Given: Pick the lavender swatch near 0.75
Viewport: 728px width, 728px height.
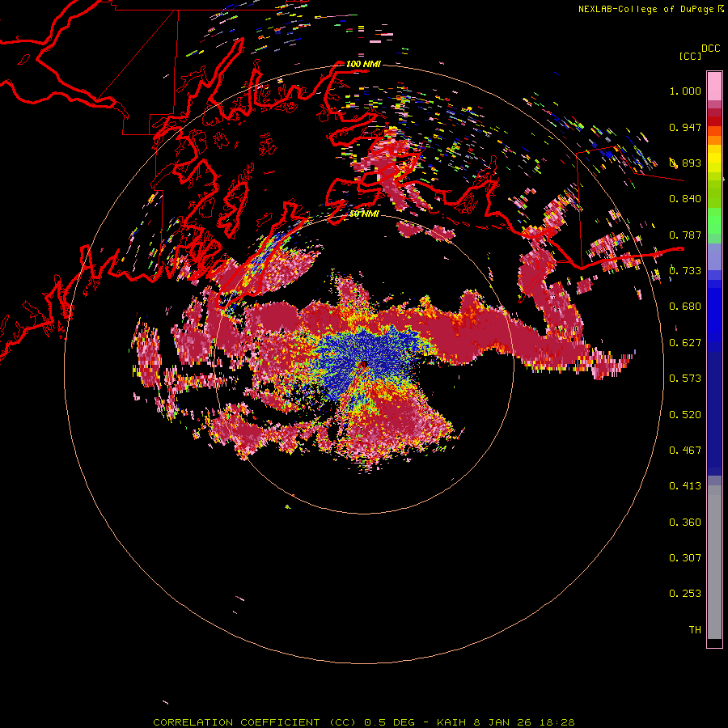Looking at the screenshot, I should [714, 256].
